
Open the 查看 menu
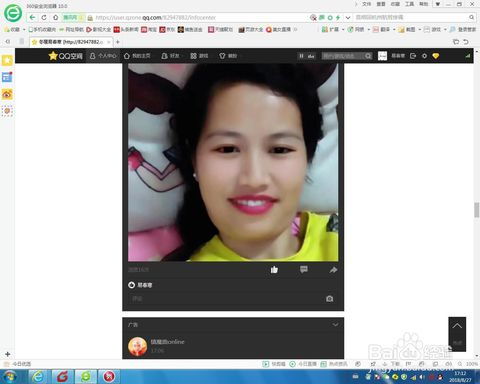381,4
